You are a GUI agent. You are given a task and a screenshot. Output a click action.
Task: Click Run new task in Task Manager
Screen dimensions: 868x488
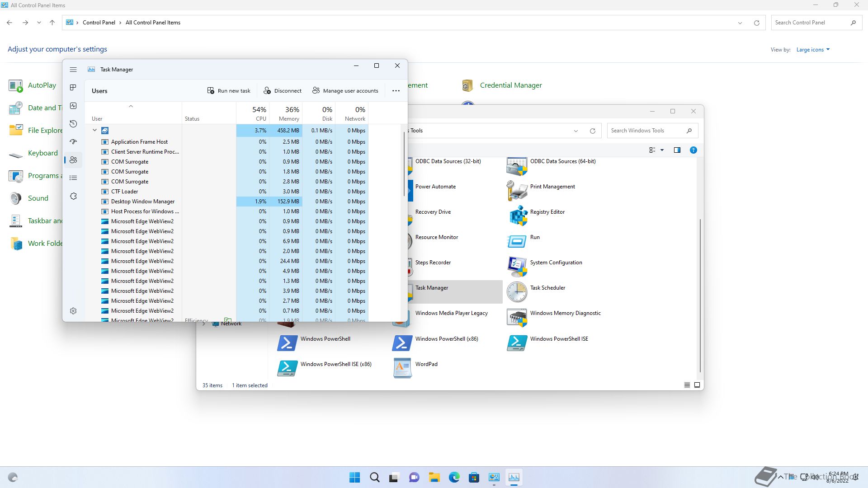coord(229,91)
